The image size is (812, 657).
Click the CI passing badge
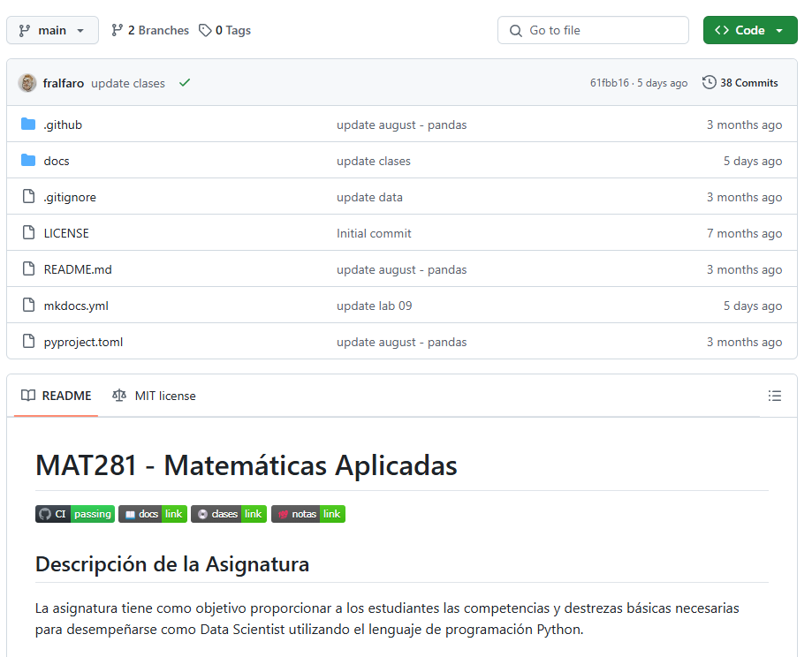pos(75,514)
